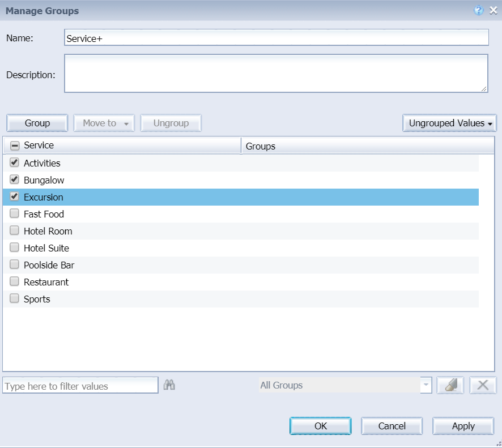The width and height of the screenshot is (502, 448).
Task: Tick the Sports checkbox
Action: [x=15, y=298]
